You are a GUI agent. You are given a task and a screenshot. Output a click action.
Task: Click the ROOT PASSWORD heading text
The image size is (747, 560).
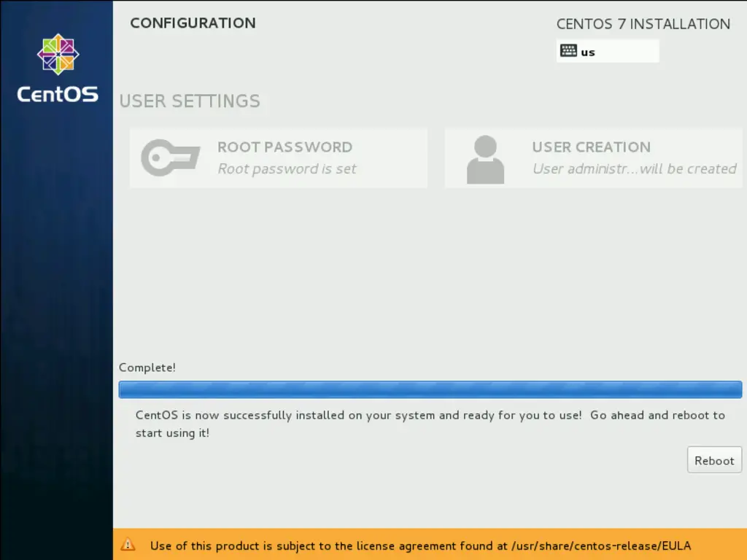click(285, 147)
